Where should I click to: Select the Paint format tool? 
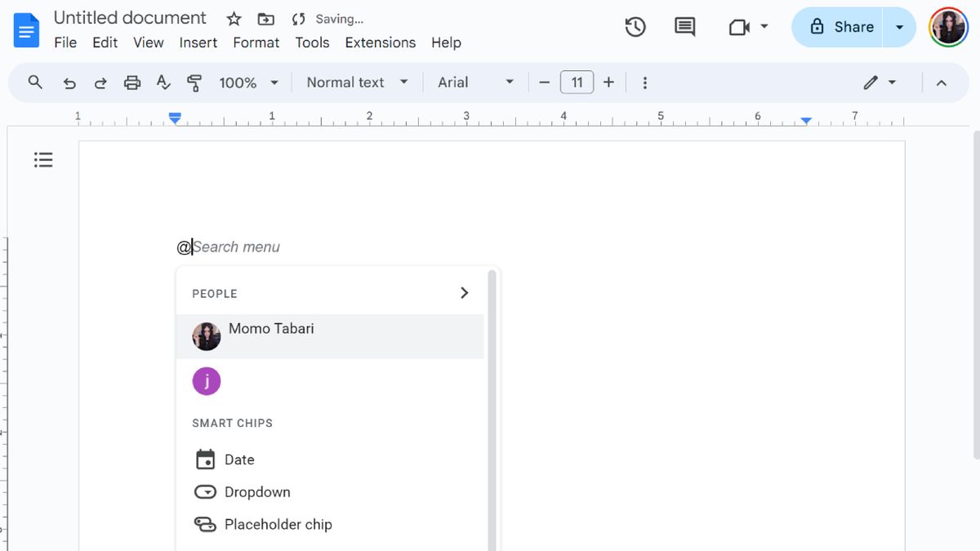[x=194, y=82]
